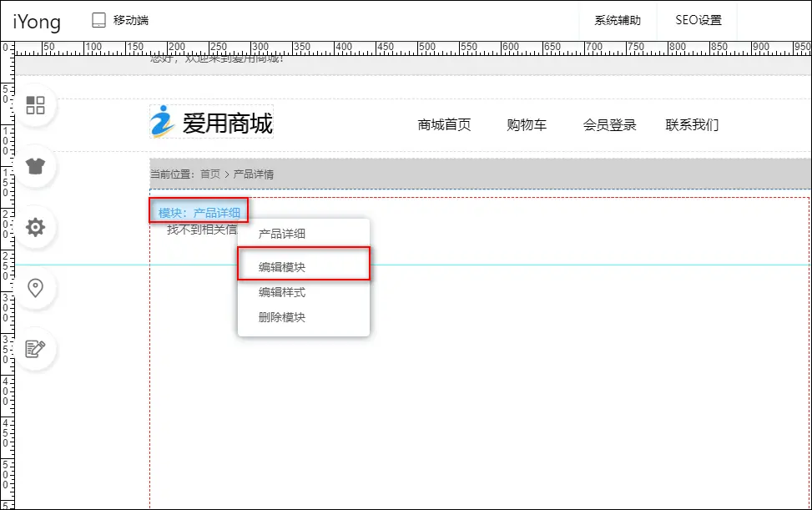Open the SEO设置 menu

pyautogui.click(x=698, y=20)
